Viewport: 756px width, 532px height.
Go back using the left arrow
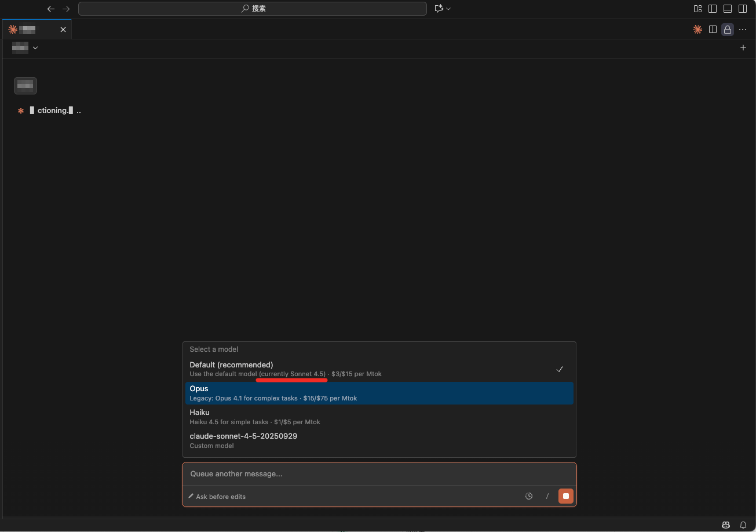coord(51,9)
